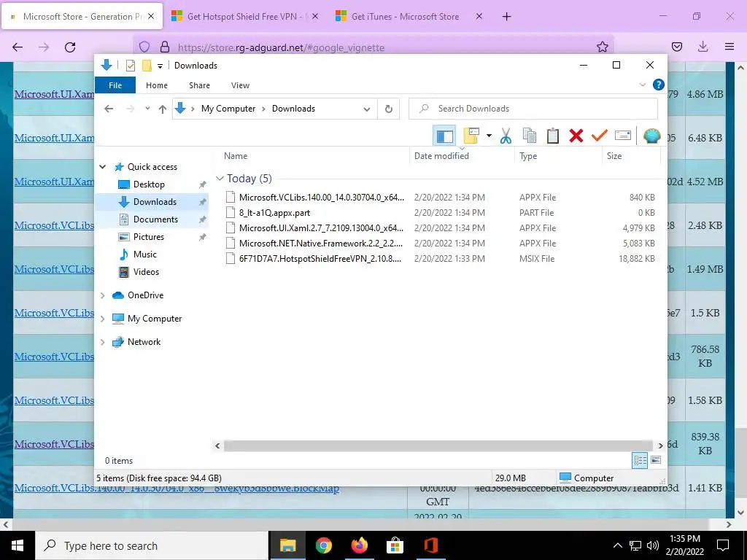Open the File tab in Explorer
Viewport: 747px width, 560px height.
click(x=115, y=85)
